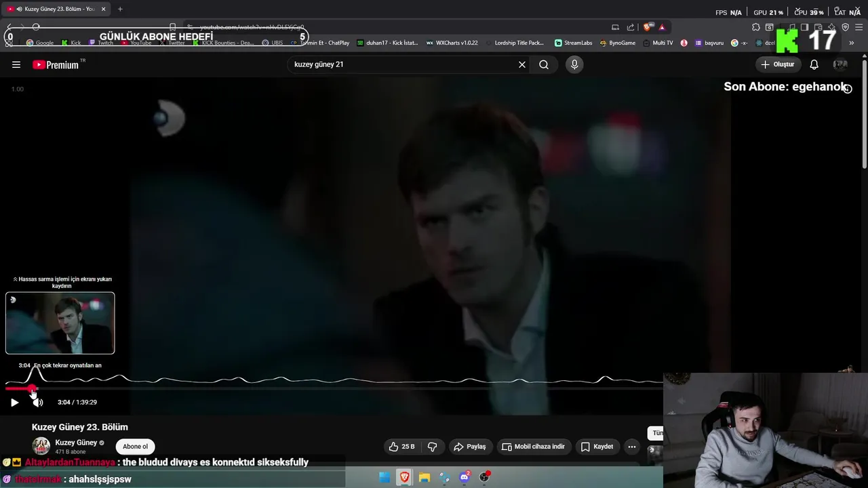Open OBS Studio from the taskbar
Viewport: 868px width, 488px height.
click(484, 477)
